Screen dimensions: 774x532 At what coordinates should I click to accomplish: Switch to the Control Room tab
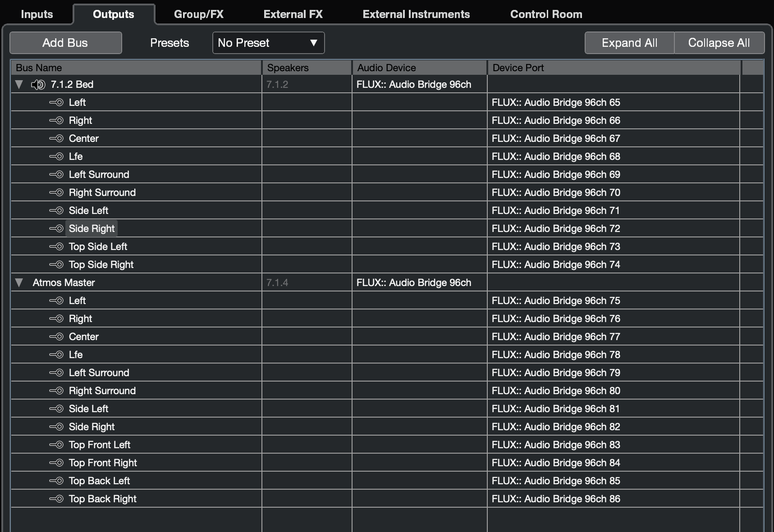(x=546, y=14)
